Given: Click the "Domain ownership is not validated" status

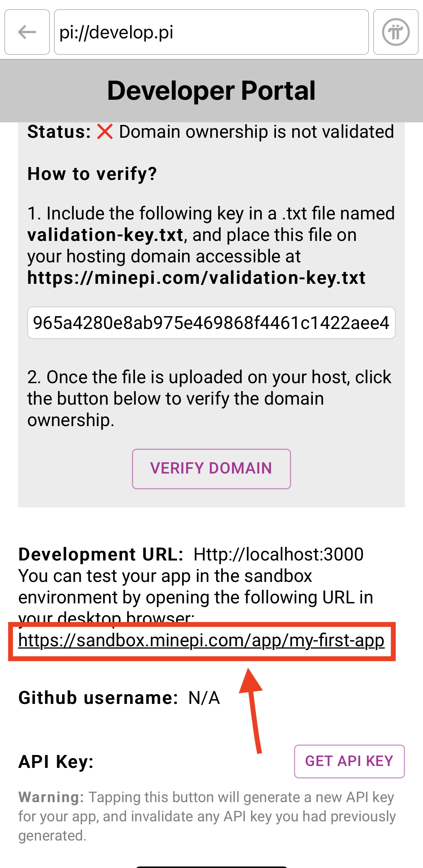Looking at the screenshot, I should 256,132.
